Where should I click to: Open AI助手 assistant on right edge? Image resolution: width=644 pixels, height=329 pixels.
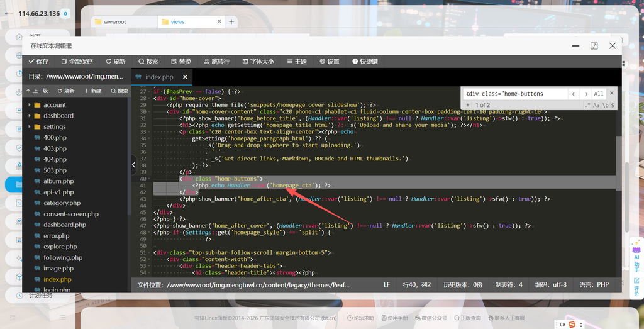(x=636, y=255)
